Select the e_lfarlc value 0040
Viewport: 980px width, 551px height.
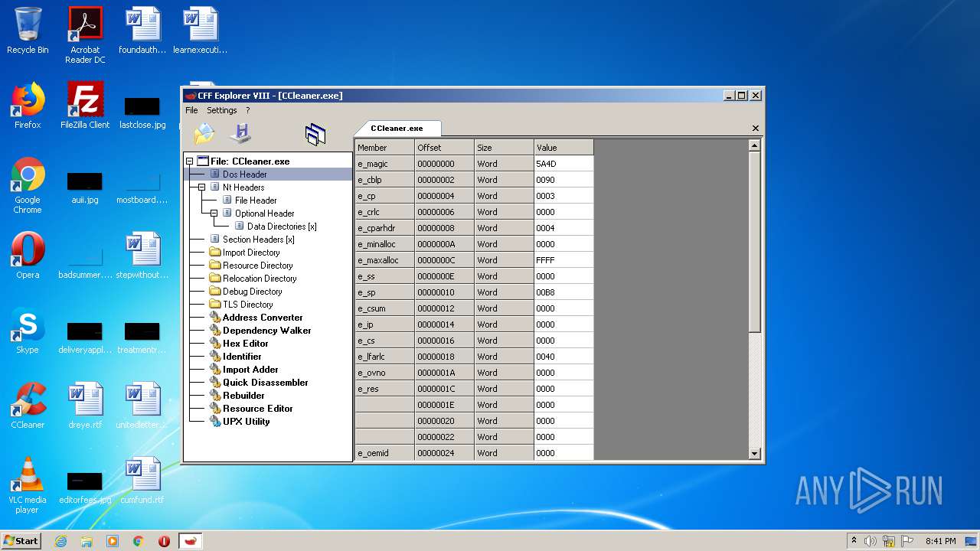563,357
